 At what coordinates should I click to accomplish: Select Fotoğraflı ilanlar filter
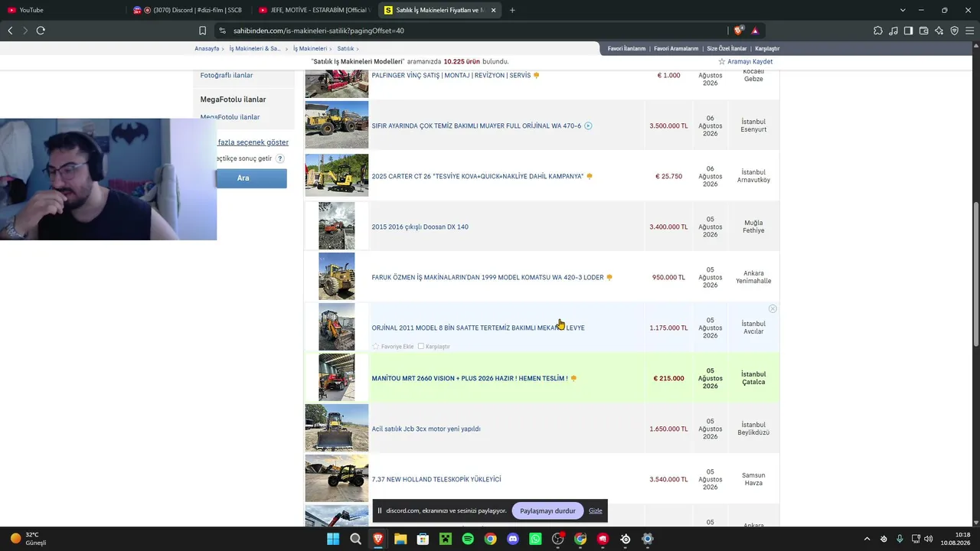227,75
